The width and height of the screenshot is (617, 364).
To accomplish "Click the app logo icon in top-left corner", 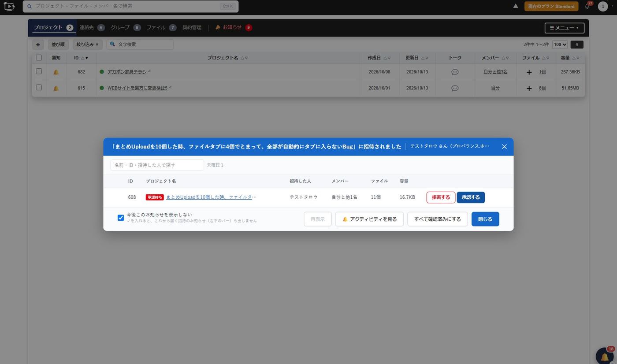I will tap(9, 6).
